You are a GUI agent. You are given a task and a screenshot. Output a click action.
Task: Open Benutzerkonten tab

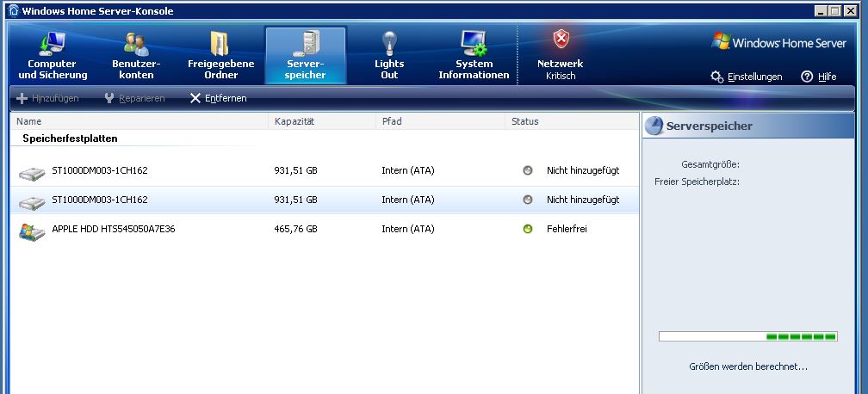(136, 55)
